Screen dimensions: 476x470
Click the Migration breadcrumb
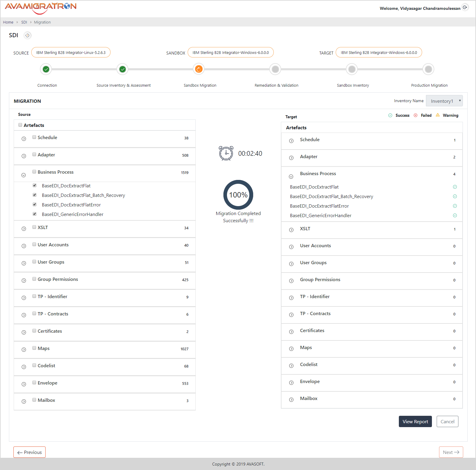coord(42,22)
